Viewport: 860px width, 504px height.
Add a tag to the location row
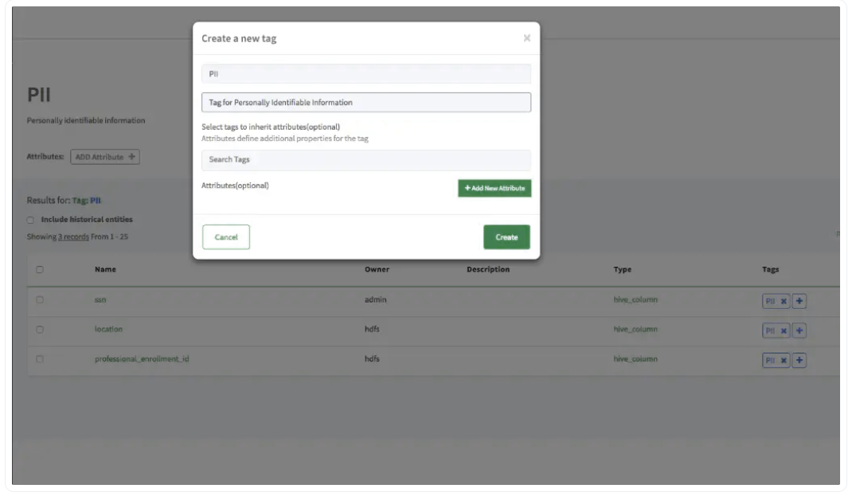point(800,330)
